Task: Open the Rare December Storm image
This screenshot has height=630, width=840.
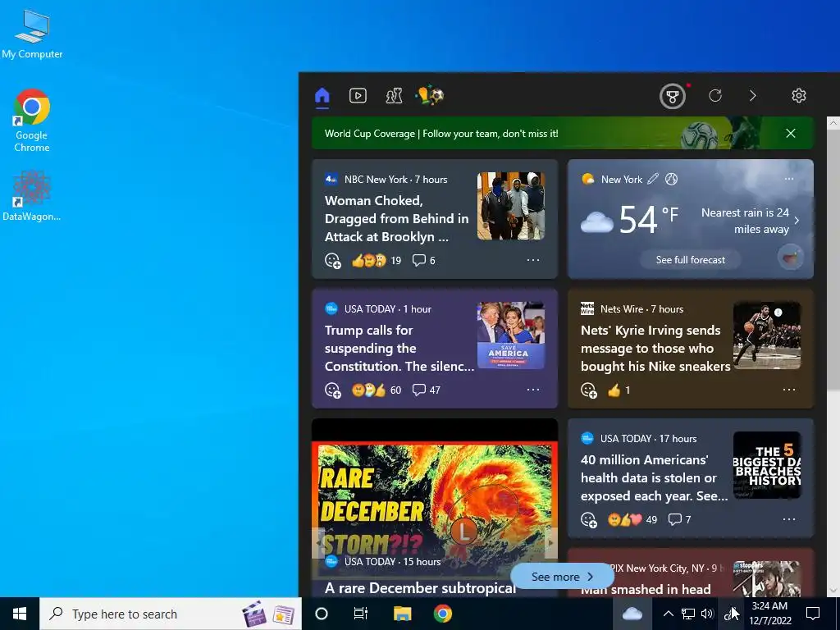Action: point(435,500)
